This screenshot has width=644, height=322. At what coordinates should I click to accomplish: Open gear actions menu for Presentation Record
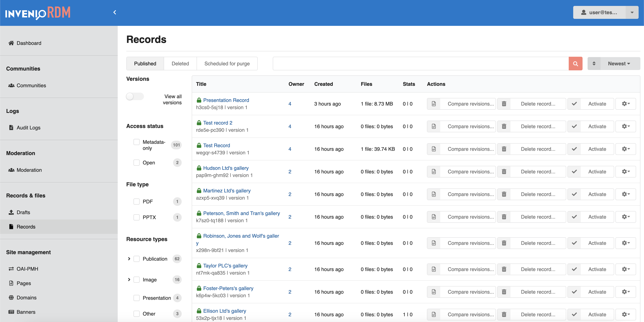pyautogui.click(x=625, y=104)
